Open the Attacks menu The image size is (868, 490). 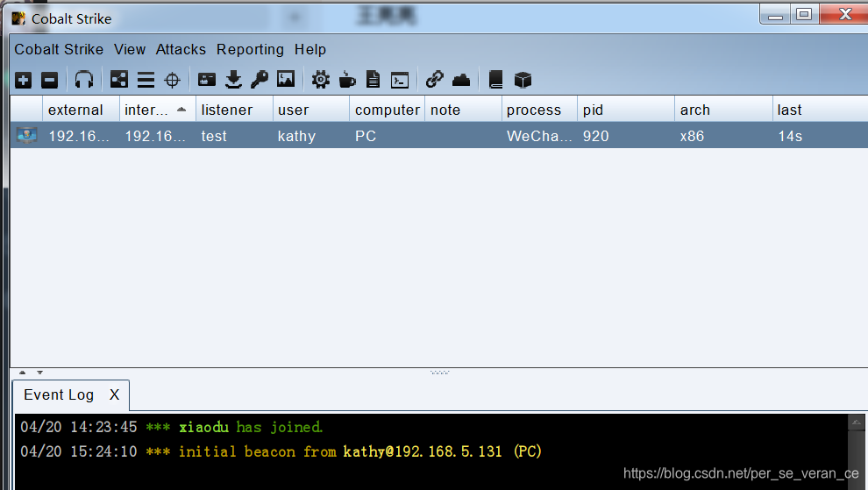[181, 49]
